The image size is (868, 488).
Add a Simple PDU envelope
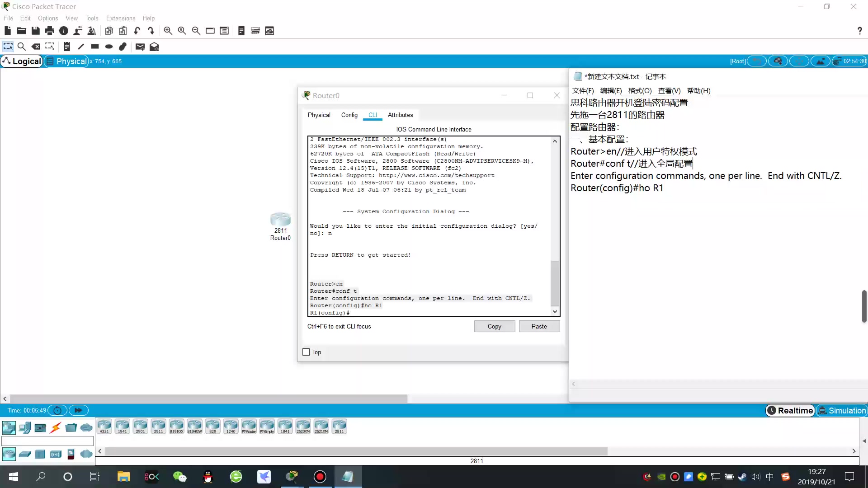click(x=140, y=47)
